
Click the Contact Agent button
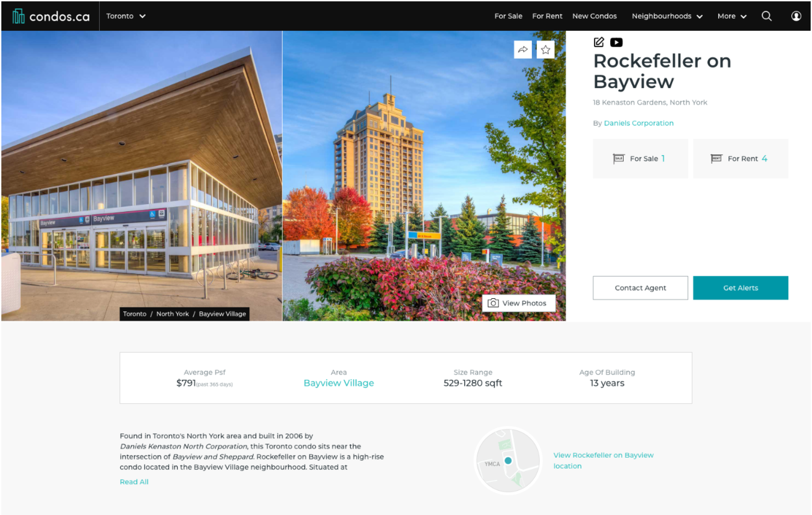click(640, 288)
